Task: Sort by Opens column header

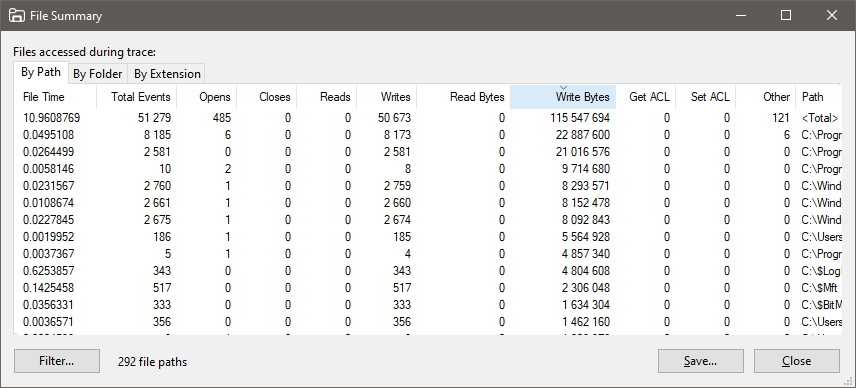Action: pos(206,97)
